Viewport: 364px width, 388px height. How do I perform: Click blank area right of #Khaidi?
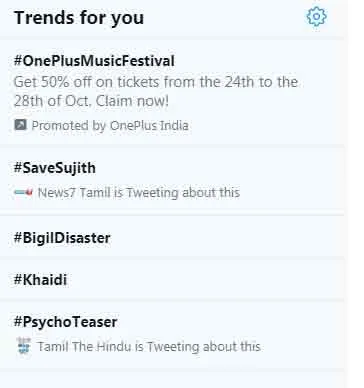[205, 279]
